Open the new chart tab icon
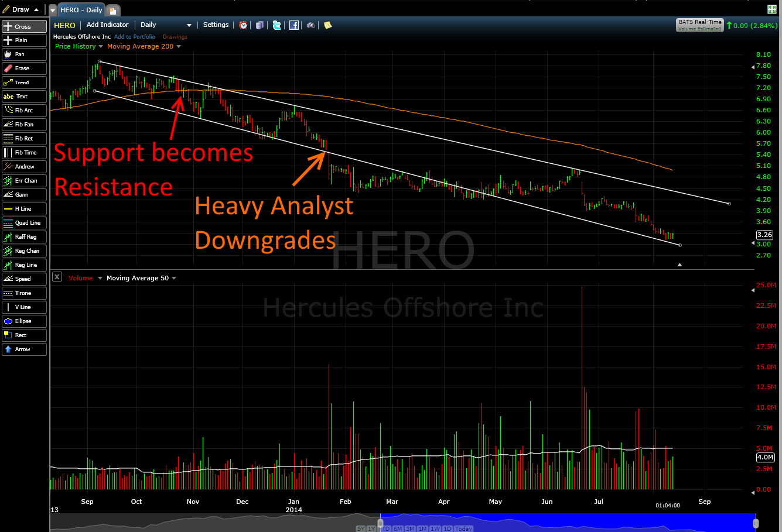Viewport: 782px width, 532px height. coord(113,11)
